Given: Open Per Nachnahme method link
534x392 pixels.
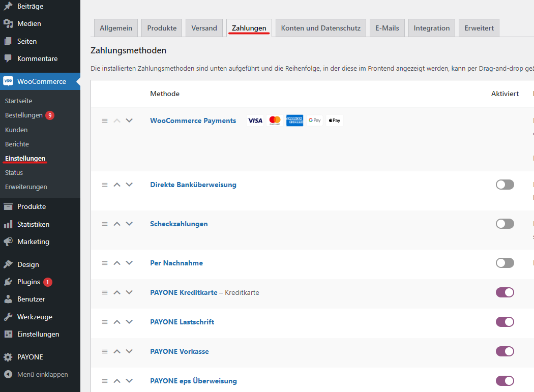Looking at the screenshot, I should click(176, 263).
